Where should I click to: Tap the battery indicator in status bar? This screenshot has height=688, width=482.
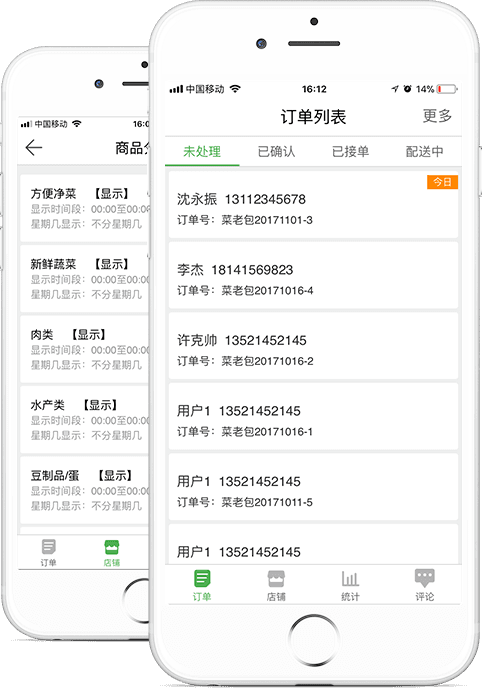pyautogui.click(x=447, y=89)
